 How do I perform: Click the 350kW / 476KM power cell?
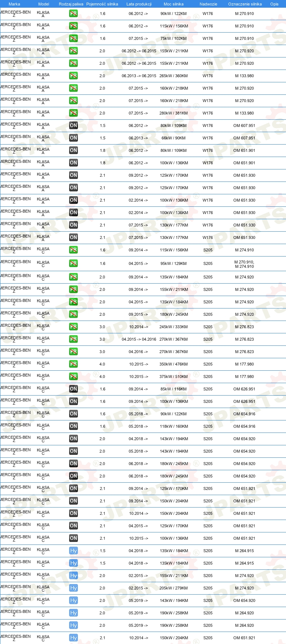[173, 364]
